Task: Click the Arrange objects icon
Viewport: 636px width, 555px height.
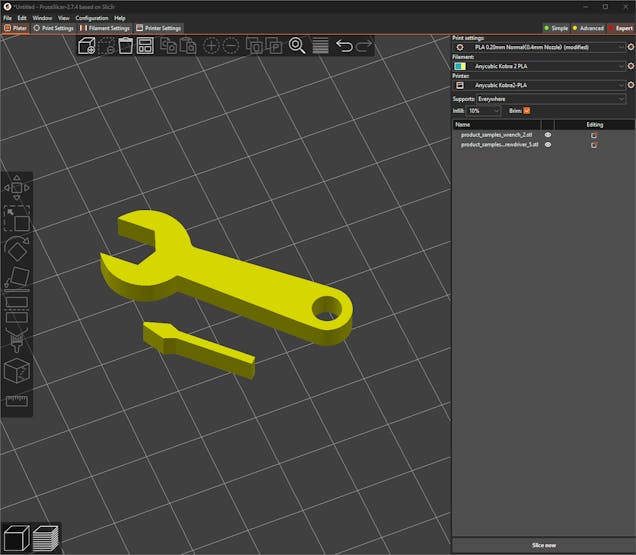Action: 145,45
